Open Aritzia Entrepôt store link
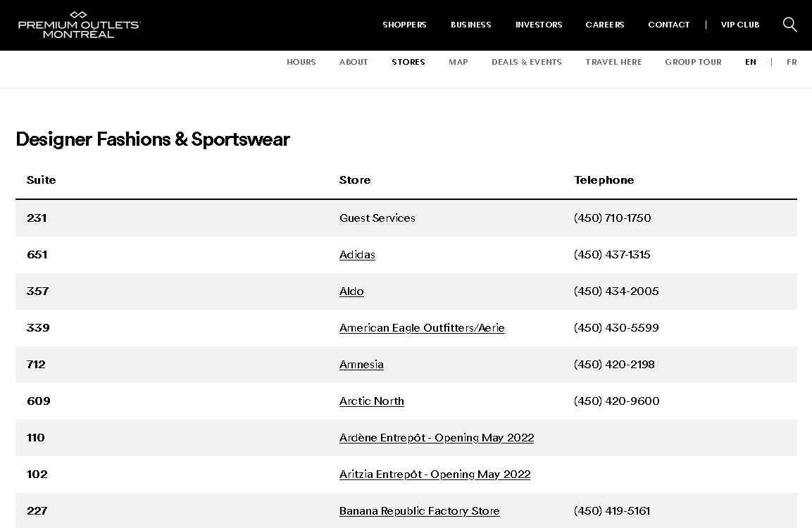Image resolution: width=812 pixels, height=528 pixels. [x=435, y=474]
